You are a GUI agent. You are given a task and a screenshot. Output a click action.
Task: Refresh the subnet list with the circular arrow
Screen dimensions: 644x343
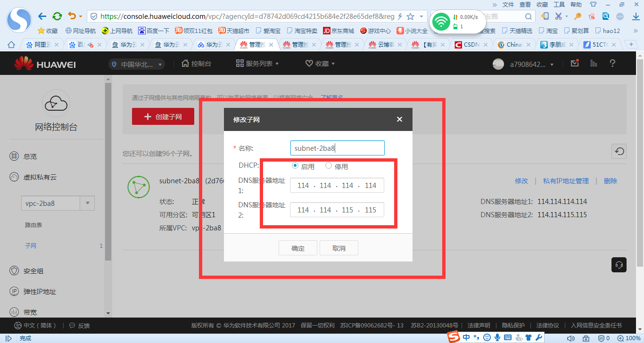[619, 151]
